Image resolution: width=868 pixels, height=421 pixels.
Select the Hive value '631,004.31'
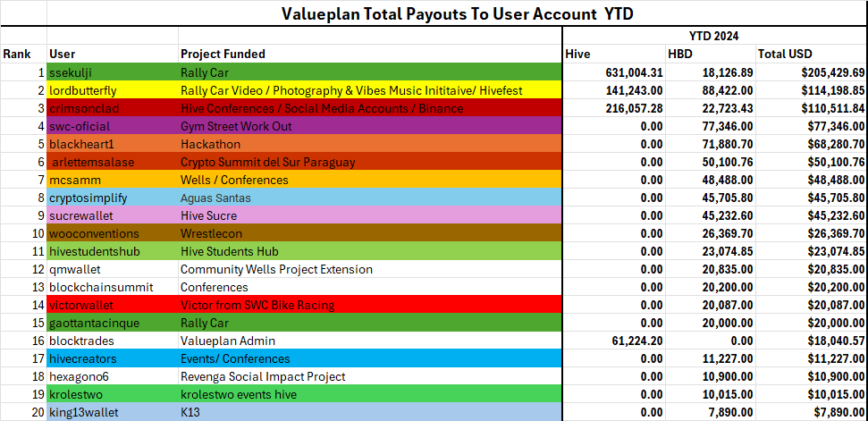(x=614, y=72)
